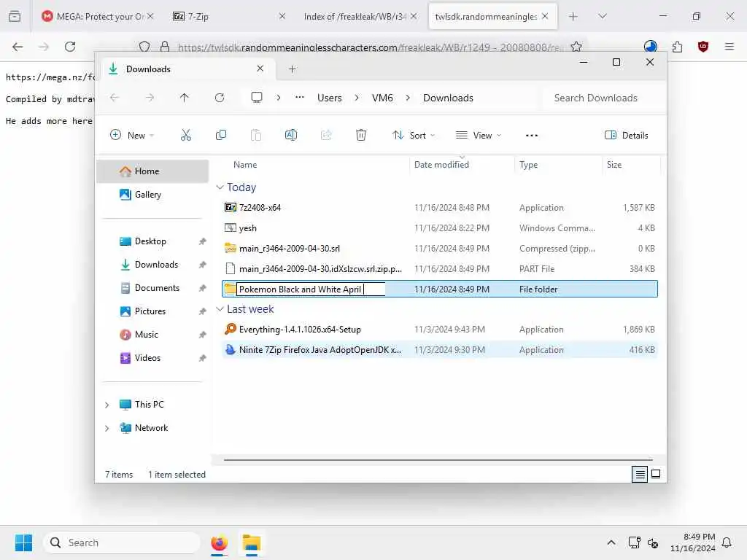The width and height of the screenshot is (747, 560).
Task: Expand chevron after Users in breadcrumb
Action: pos(357,98)
